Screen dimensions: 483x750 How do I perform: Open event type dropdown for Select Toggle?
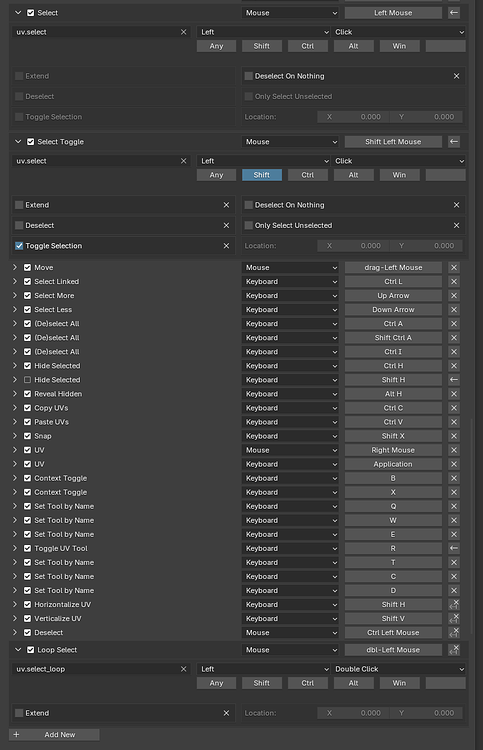point(290,142)
